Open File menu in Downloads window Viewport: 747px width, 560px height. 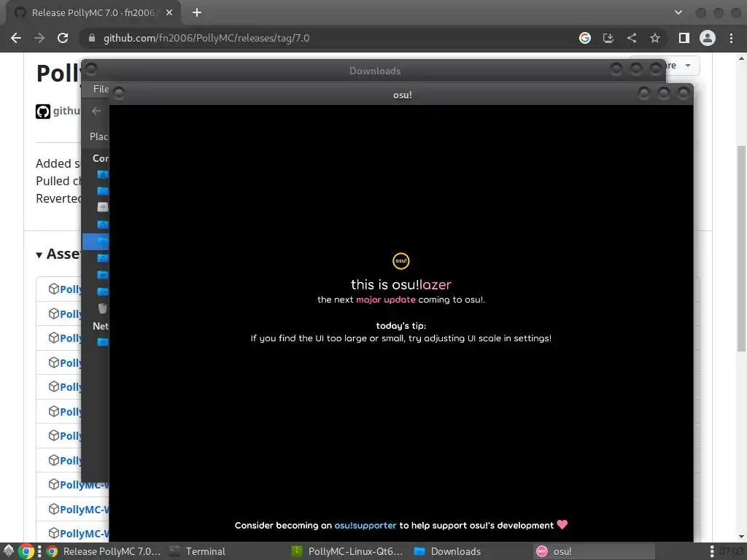point(101,89)
